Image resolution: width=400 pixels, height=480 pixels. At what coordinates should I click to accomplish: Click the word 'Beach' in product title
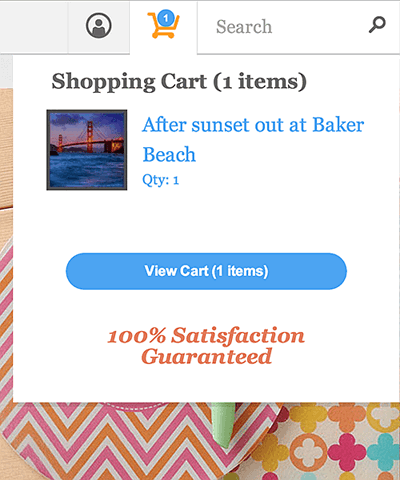tap(169, 155)
